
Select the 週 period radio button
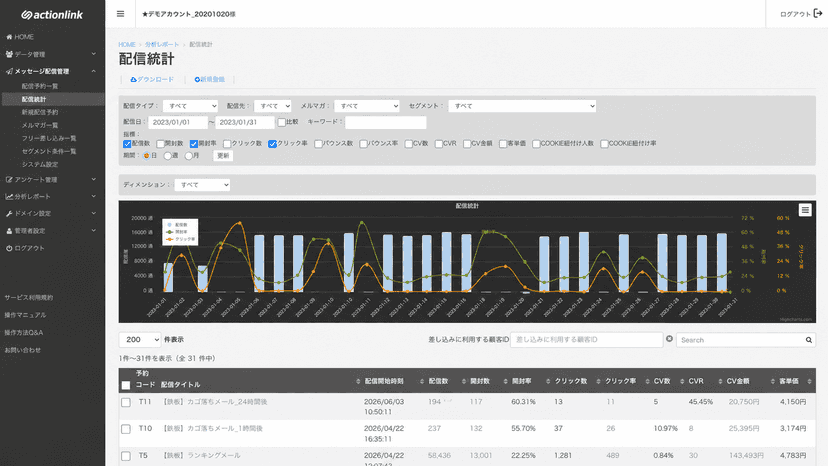pyautogui.click(x=167, y=156)
